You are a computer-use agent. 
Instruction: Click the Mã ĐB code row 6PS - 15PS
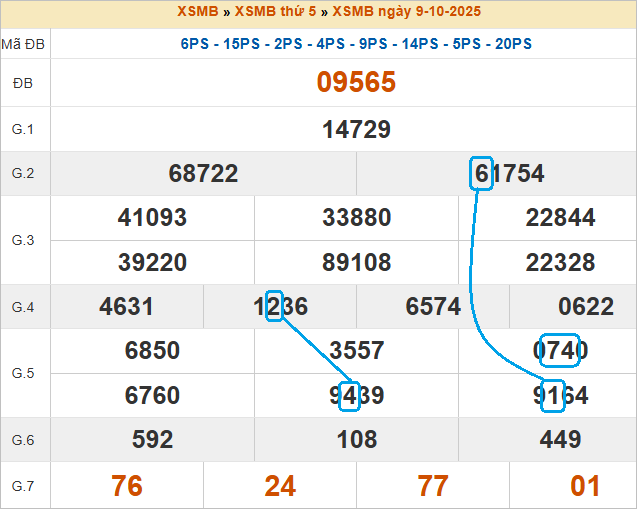(x=356, y=44)
